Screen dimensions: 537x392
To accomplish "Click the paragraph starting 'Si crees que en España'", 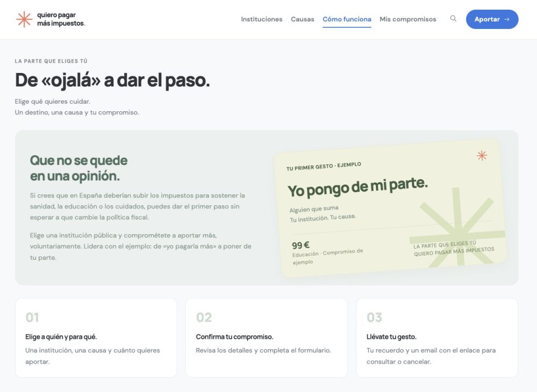I will 137,206.
